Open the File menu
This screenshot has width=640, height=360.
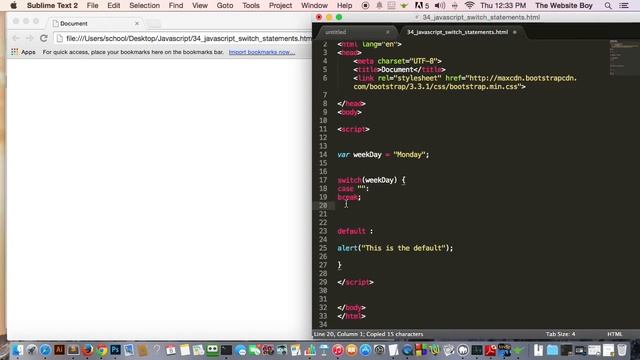(x=92, y=5)
